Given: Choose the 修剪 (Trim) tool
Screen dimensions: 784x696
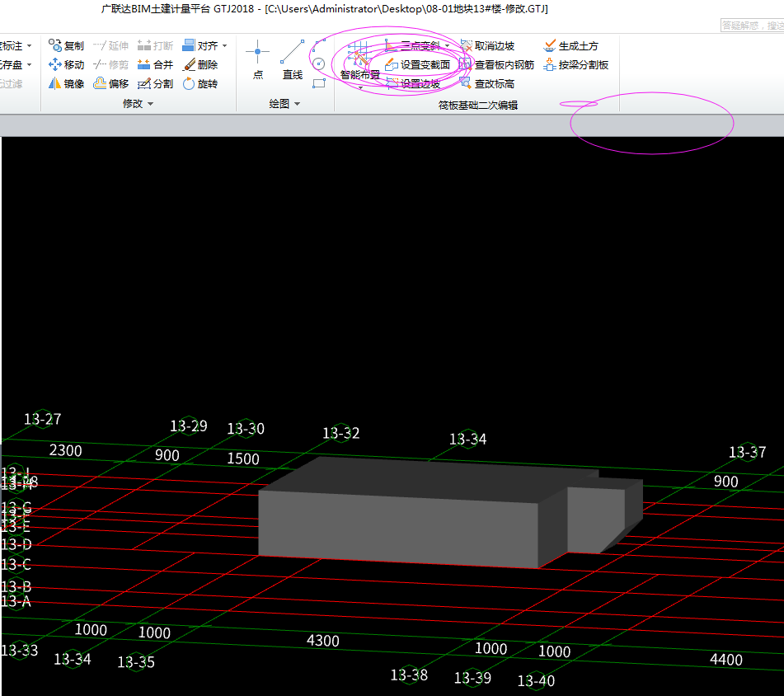Looking at the screenshot, I should pos(111,64).
